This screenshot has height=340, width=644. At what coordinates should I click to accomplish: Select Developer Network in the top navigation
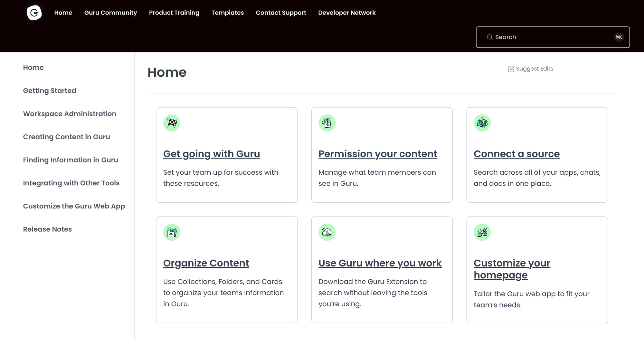347,13
